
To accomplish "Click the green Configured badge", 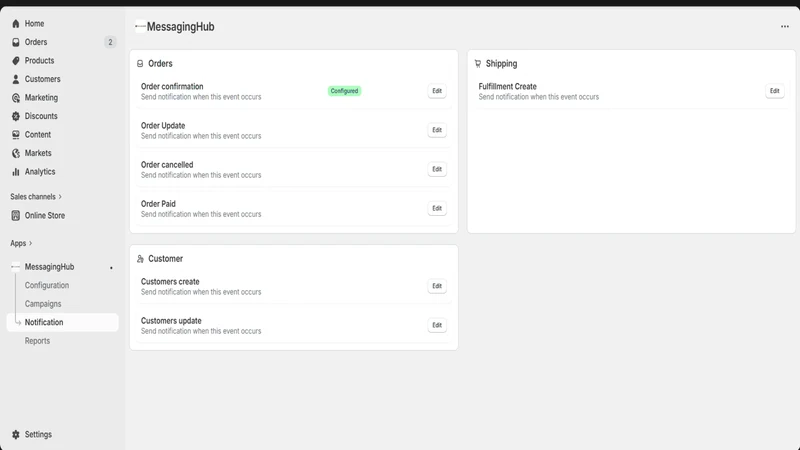I will [344, 91].
